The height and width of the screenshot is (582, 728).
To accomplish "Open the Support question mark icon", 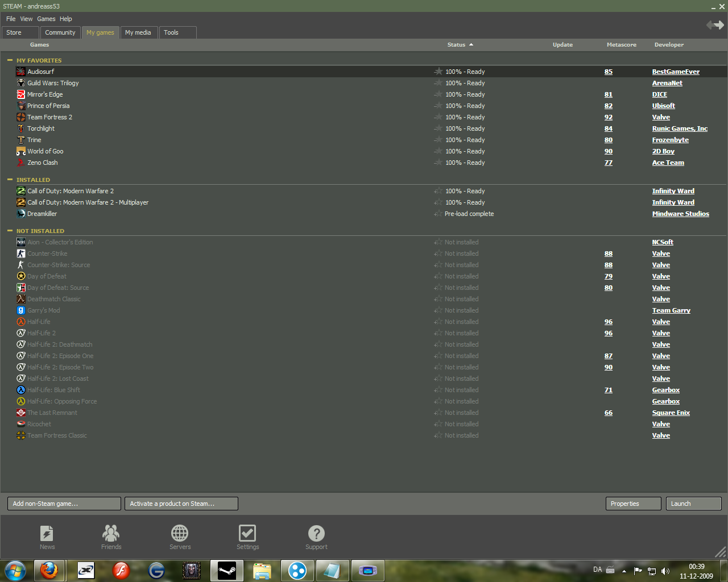I will click(x=316, y=533).
